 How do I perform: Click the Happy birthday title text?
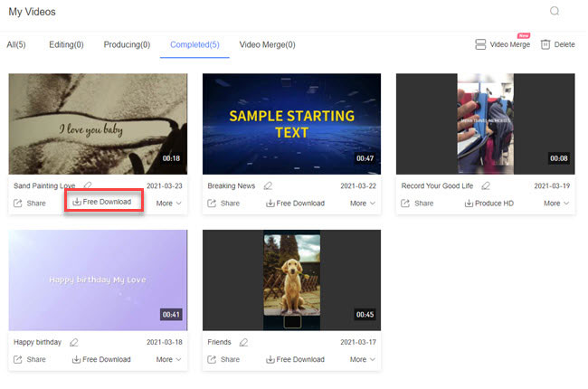pyautogui.click(x=37, y=342)
